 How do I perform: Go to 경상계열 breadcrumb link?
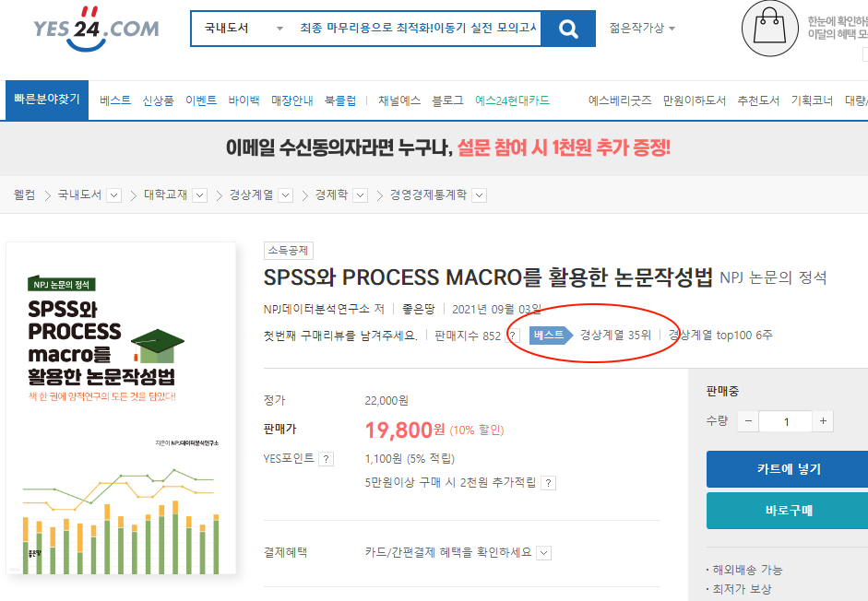pyautogui.click(x=251, y=194)
